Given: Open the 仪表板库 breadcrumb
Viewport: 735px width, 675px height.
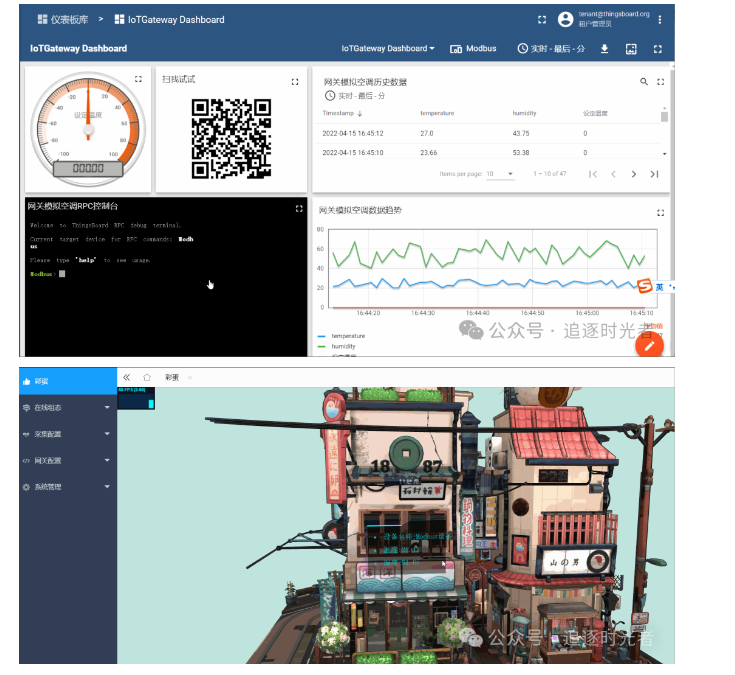Looking at the screenshot, I should point(63,19).
